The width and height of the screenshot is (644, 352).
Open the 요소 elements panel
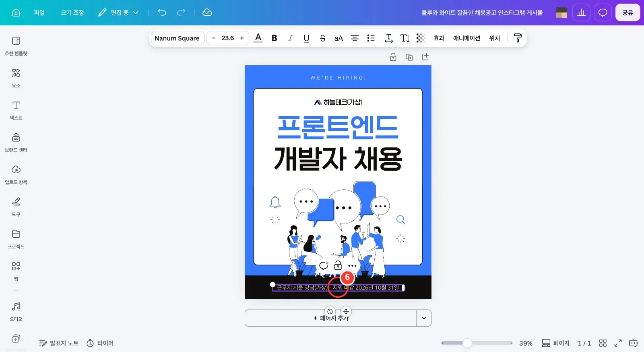point(16,78)
